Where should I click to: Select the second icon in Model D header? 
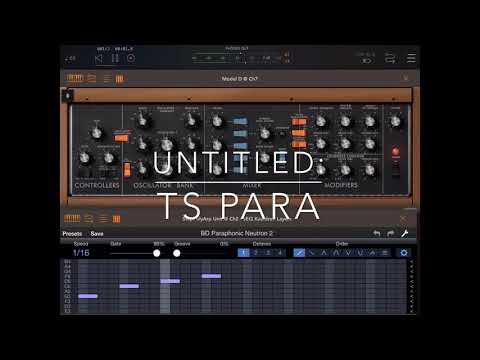click(x=92, y=78)
